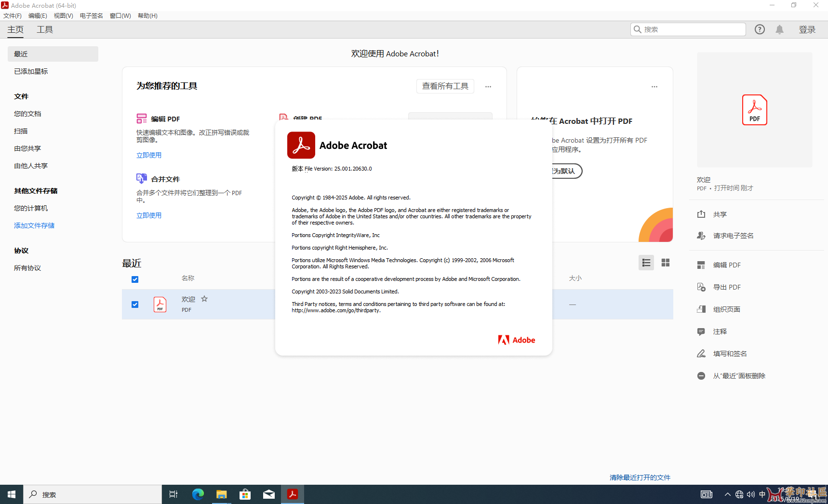Open Microsoft Edge from the taskbar
Screen dimensions: 828x504
(x=198, y=494)
